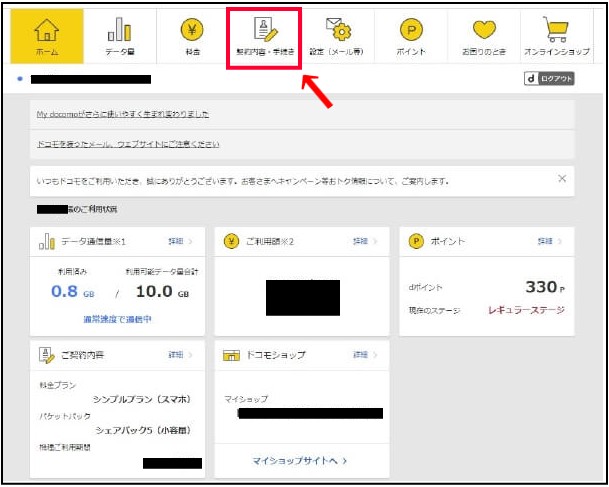The height and width of the screenshot is (487, 609).
Task: Click the dポイント label
Action: pos(425,288)
